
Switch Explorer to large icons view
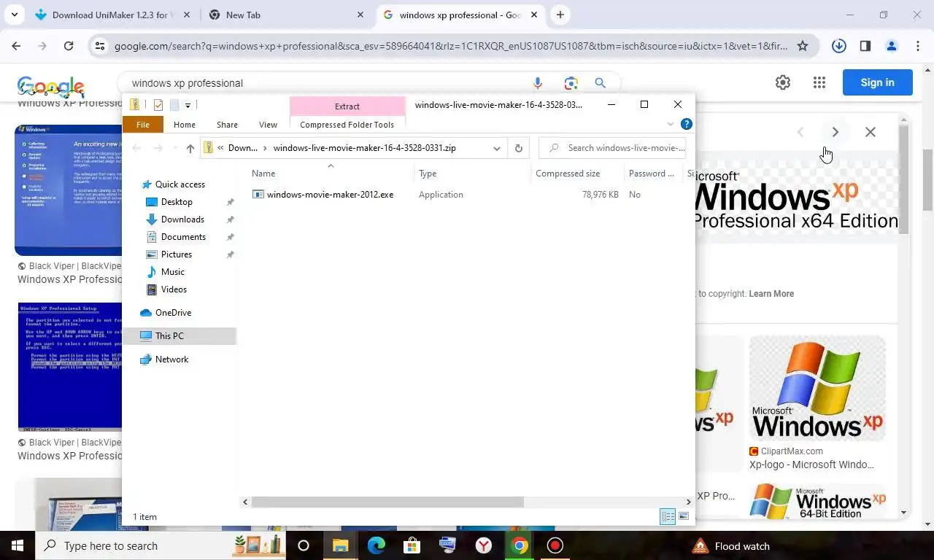684,517
